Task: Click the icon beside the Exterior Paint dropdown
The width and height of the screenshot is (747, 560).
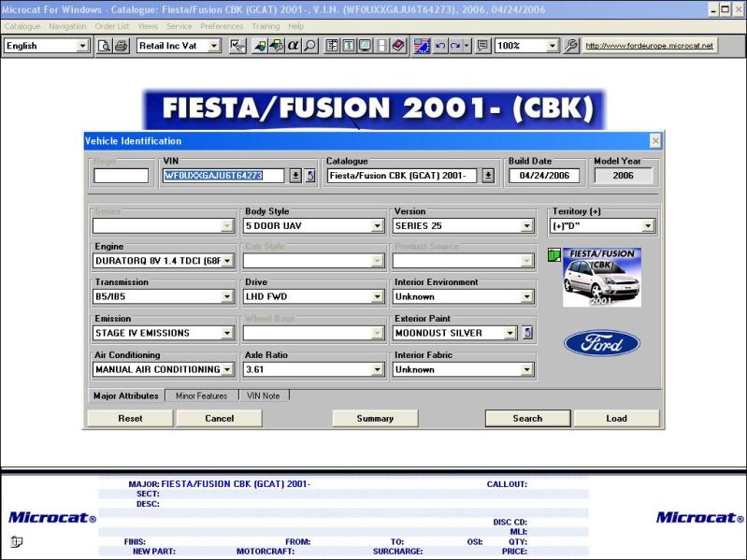Action: [526, 333]
